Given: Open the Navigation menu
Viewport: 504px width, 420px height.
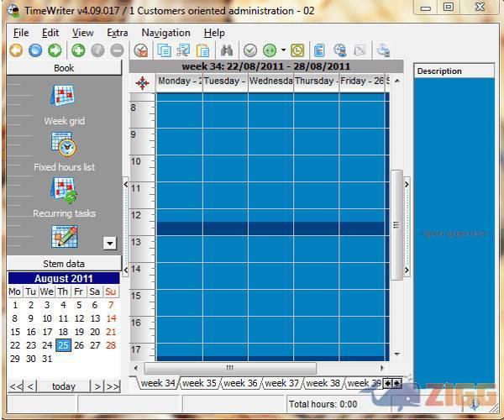Looking at the screenshot, I should (x=165, y=33).
